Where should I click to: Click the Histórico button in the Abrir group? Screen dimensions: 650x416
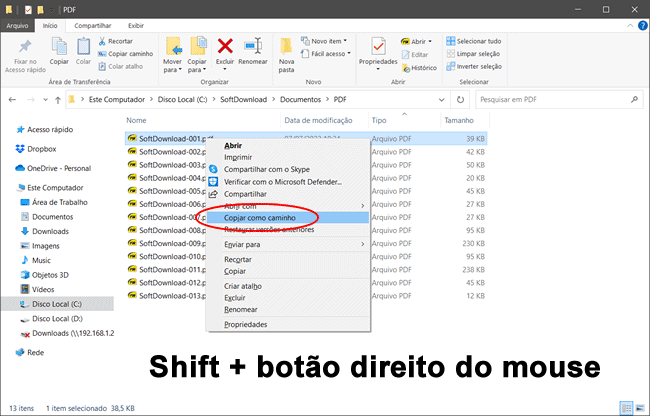click(x=419, y=68)
